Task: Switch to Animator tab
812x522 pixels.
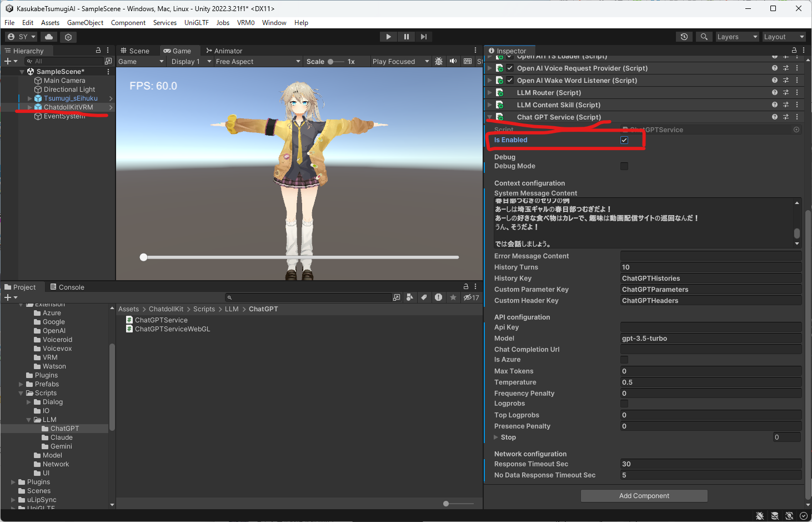Action: coord(224,51)
